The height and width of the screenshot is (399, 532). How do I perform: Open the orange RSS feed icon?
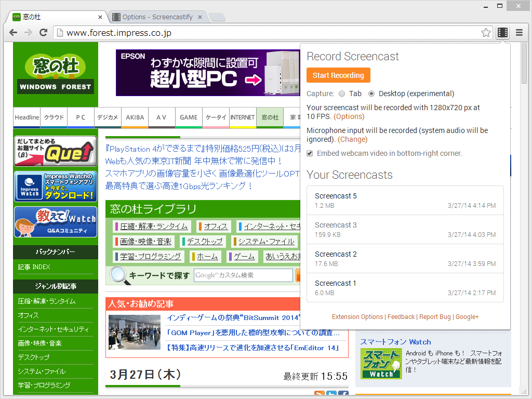[319, 393]
